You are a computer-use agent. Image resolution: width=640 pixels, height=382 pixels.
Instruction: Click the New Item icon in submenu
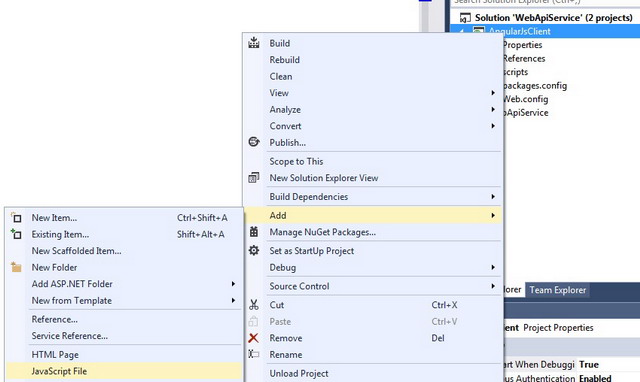[x=16, y=218]
